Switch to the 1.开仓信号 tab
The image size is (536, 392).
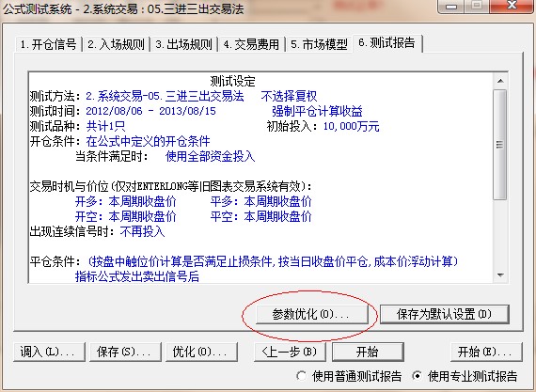48,44
